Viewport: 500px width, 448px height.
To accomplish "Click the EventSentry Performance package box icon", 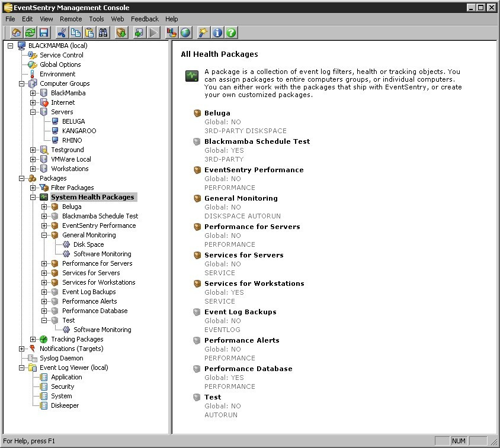I will (197, 170).
